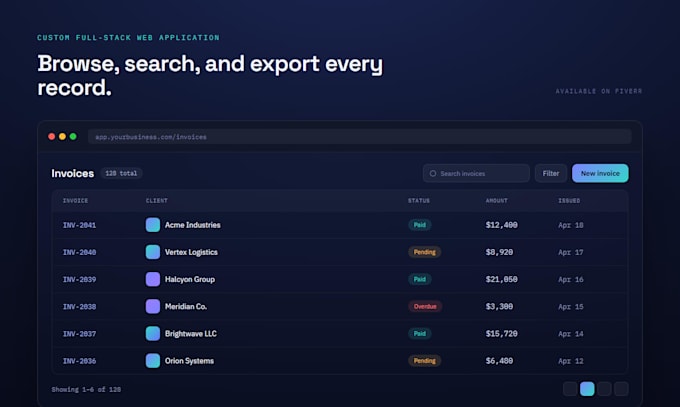Click the Apr 14 issued date
Viewport: 680px width, 407px height.
click(x=571, y=334)
